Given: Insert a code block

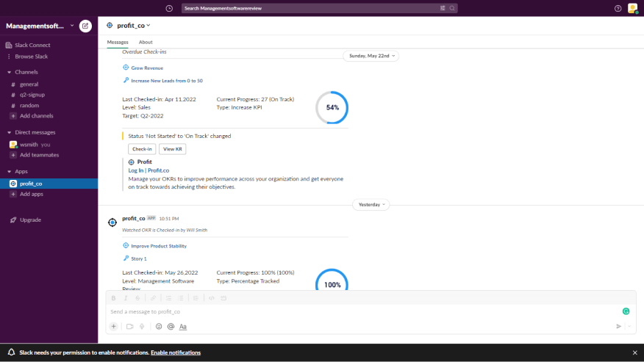Looking at the screenshot, I should point(223,298).
